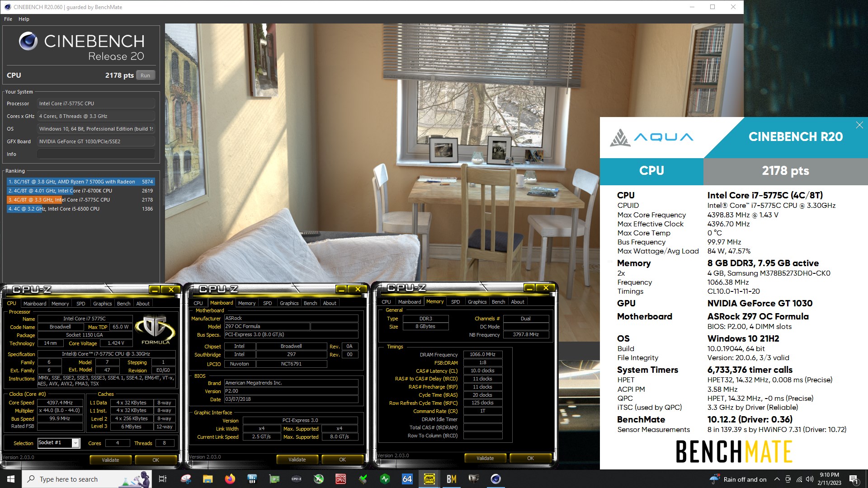Image resolution: width=868 pixels, height=488 pixels.
Task: Open the notification center icon
Action: pos(854,479)
